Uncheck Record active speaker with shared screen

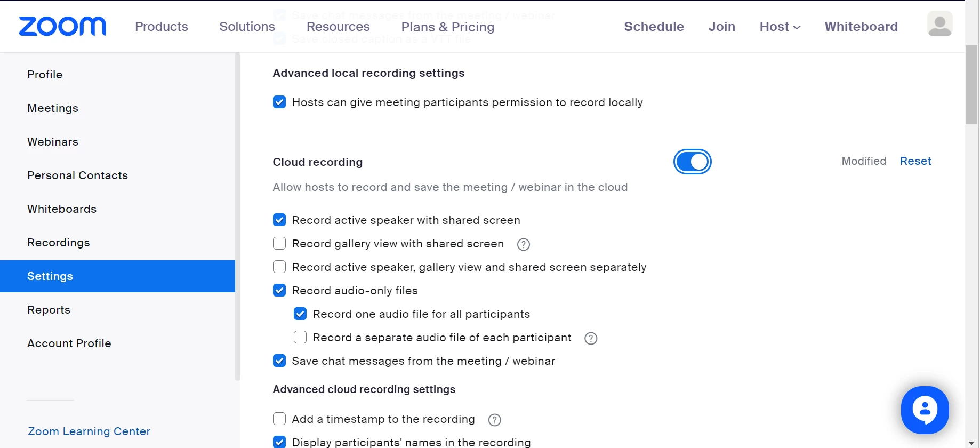[279, 220]
